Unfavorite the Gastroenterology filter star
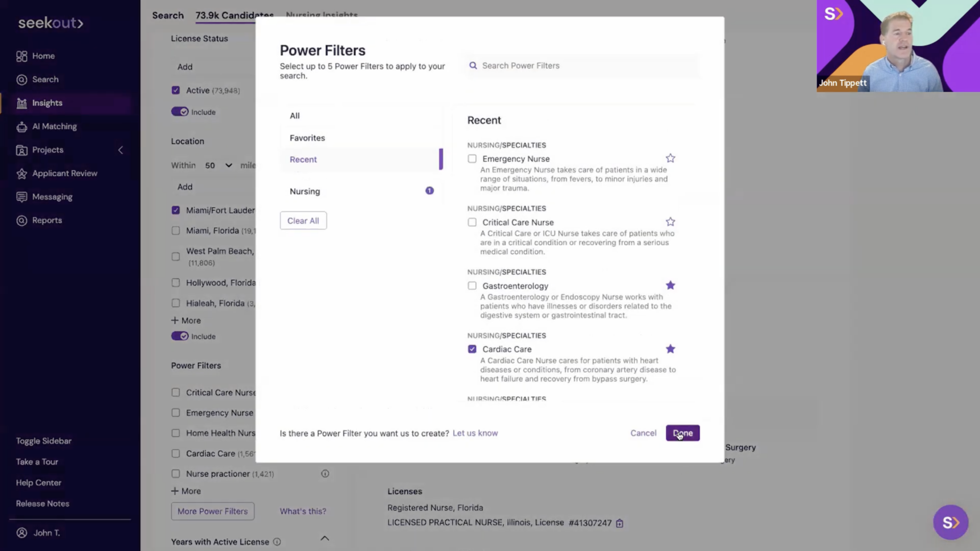Image resolution: width=980 pixels, height=551 pixels. (x=670, y=285)
